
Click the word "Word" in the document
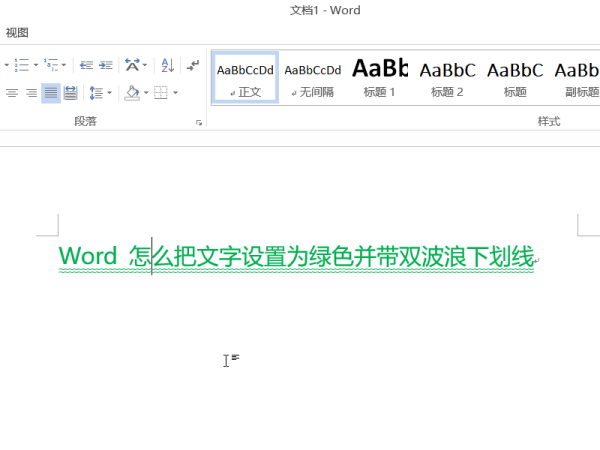pyautogui.click(x=88, y=256)
